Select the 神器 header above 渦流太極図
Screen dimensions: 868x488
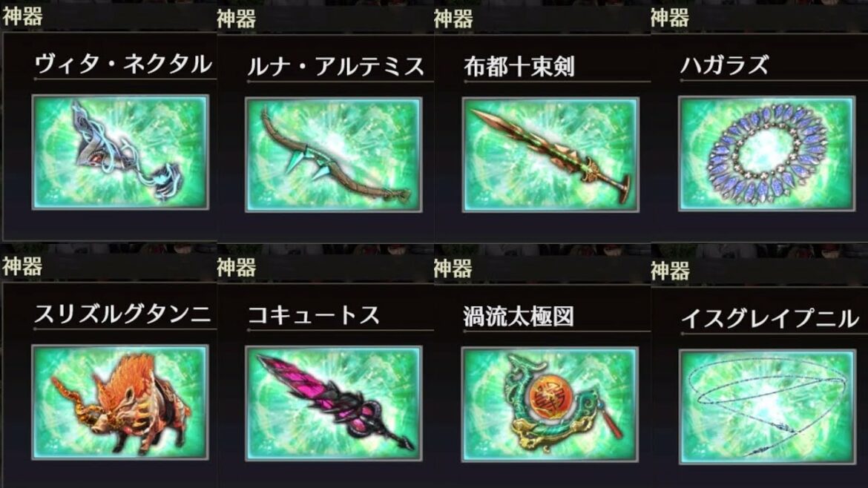[453, 269]
